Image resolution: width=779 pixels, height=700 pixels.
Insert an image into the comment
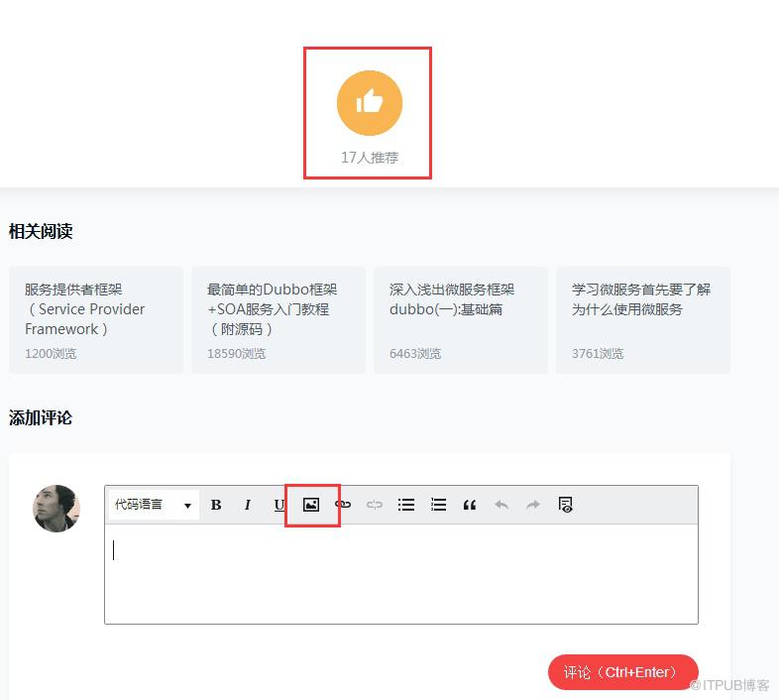[x=311, y=505]
